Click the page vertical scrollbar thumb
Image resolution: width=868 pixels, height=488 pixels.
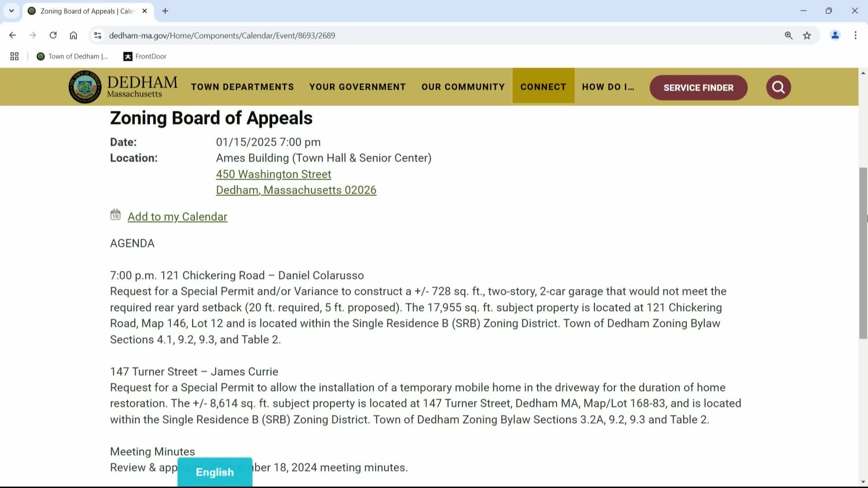pyautogui.click(x=863, y=253)
